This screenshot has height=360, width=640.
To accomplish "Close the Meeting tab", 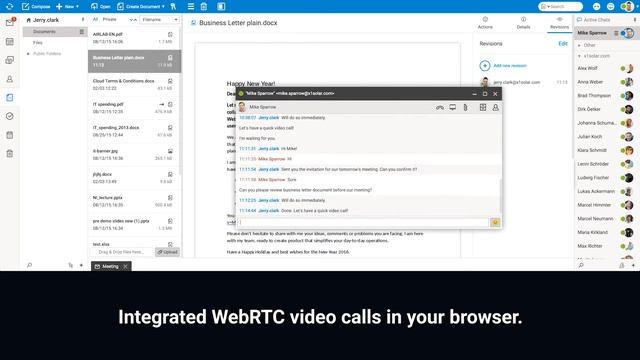I will tap(125, 266).
